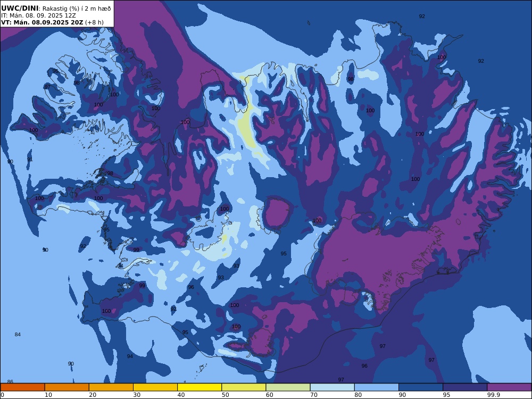Click the '0' label under the color scale

pos(2,395)
